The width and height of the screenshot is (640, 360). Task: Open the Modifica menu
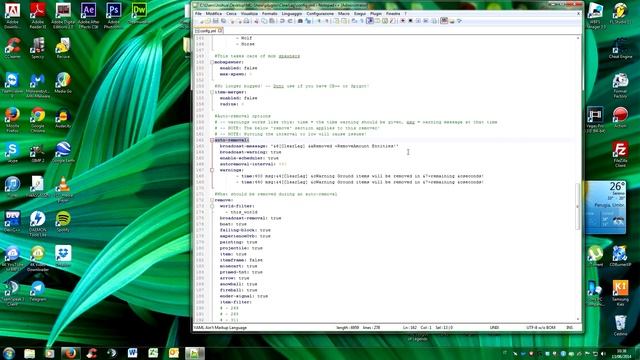(213, 13)
